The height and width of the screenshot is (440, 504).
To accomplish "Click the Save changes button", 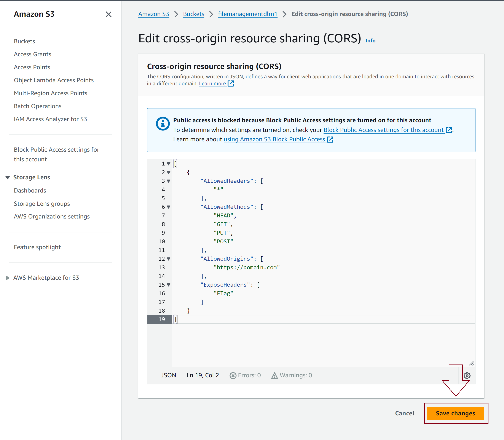I will point(455,413).
